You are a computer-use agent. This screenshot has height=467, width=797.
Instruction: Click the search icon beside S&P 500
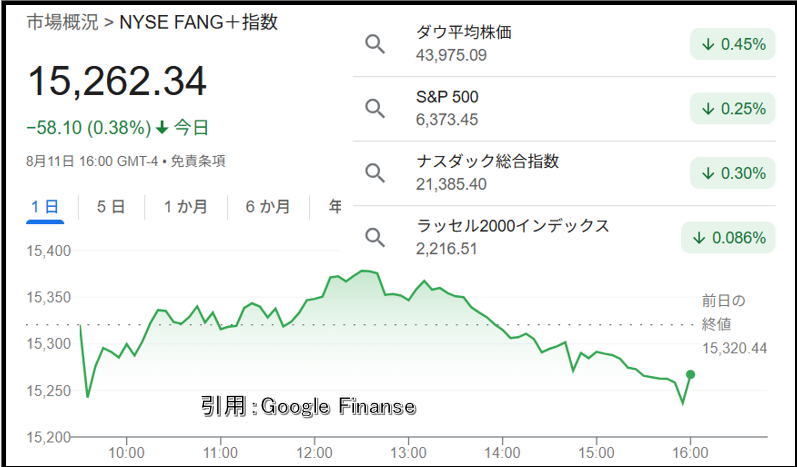[x=375, y=108]
